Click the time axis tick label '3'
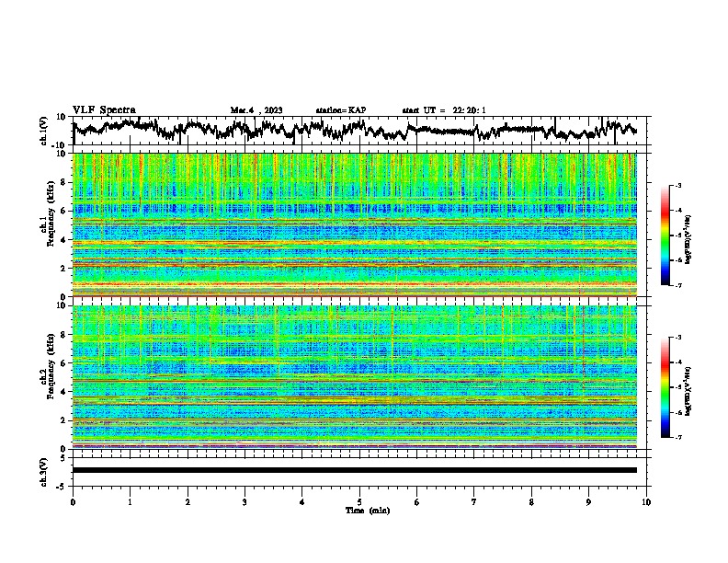Image resolution: width=728 pixels, height=563 pixels. coord(245,502)
